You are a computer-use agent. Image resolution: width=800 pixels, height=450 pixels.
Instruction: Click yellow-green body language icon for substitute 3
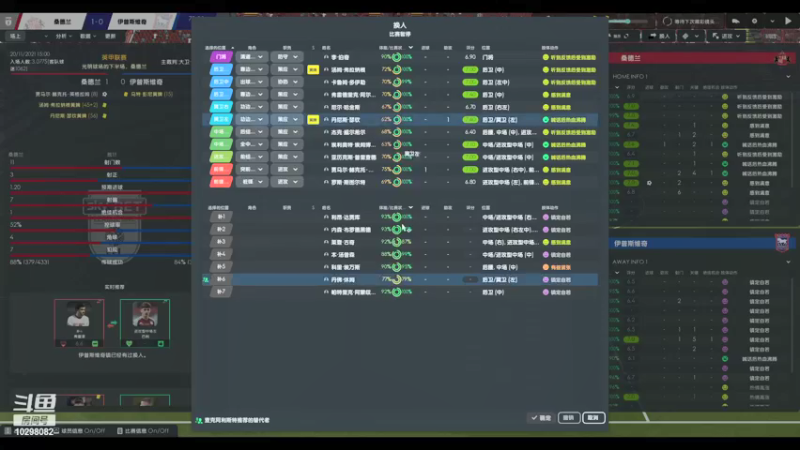coord(545,242)
